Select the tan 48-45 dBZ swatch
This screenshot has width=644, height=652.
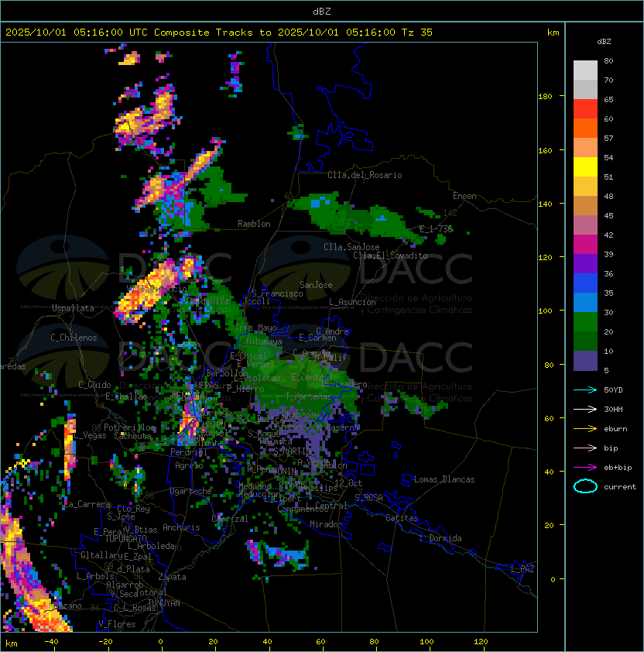tap(585, 205)
